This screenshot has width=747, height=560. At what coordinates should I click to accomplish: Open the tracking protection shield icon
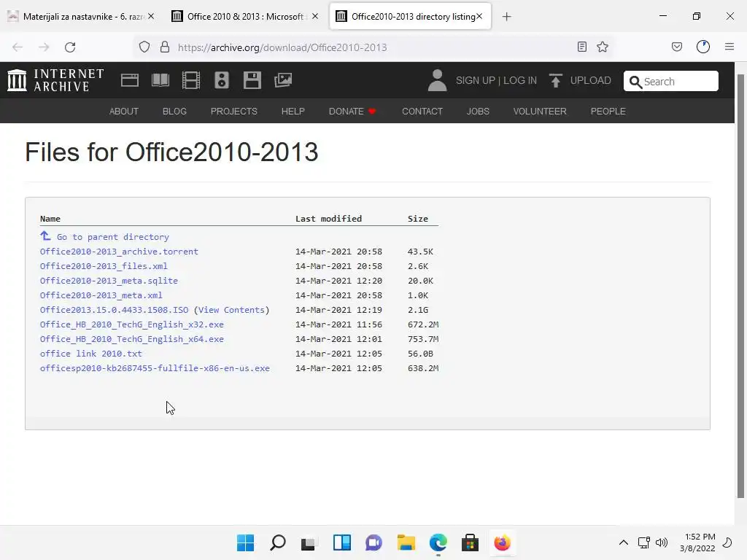144,47
